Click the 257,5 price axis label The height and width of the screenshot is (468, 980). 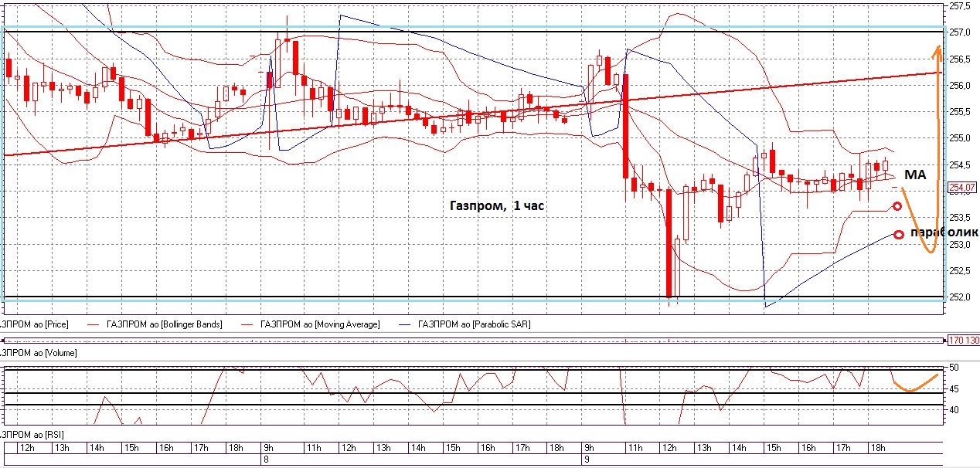[960, 5]
